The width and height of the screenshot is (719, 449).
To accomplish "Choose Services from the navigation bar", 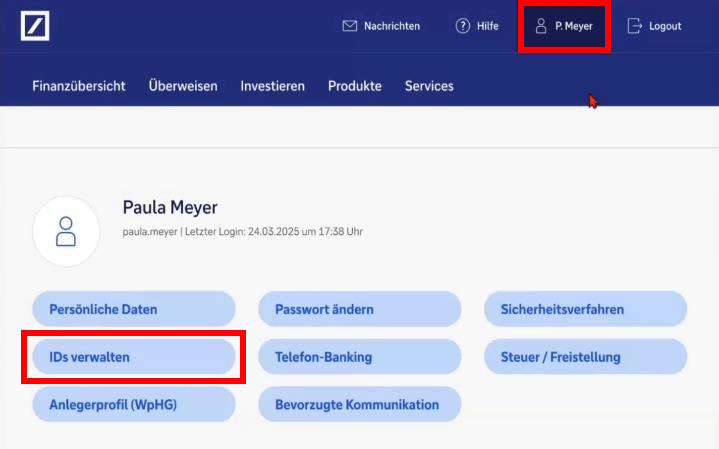I will click(x=429, y=86).
